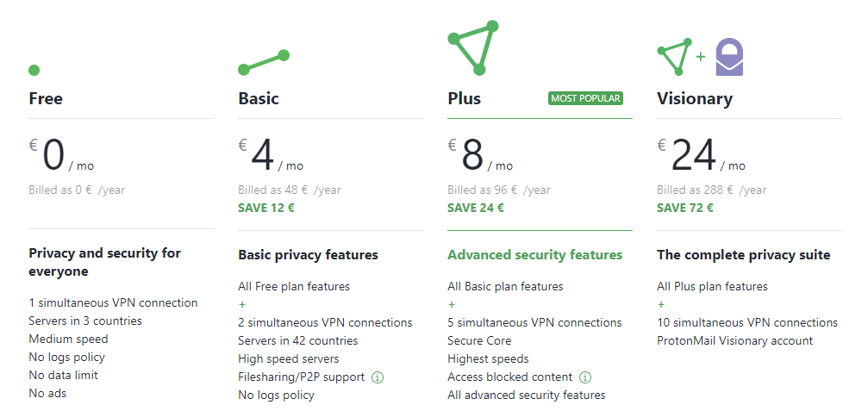Select the Basic plan heading

coord(259,98)
